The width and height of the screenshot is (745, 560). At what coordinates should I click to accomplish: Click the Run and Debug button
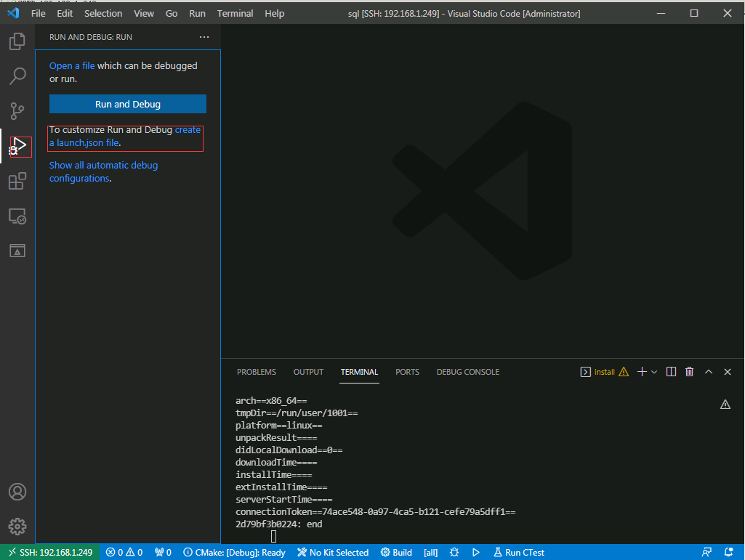pos(128,104)
